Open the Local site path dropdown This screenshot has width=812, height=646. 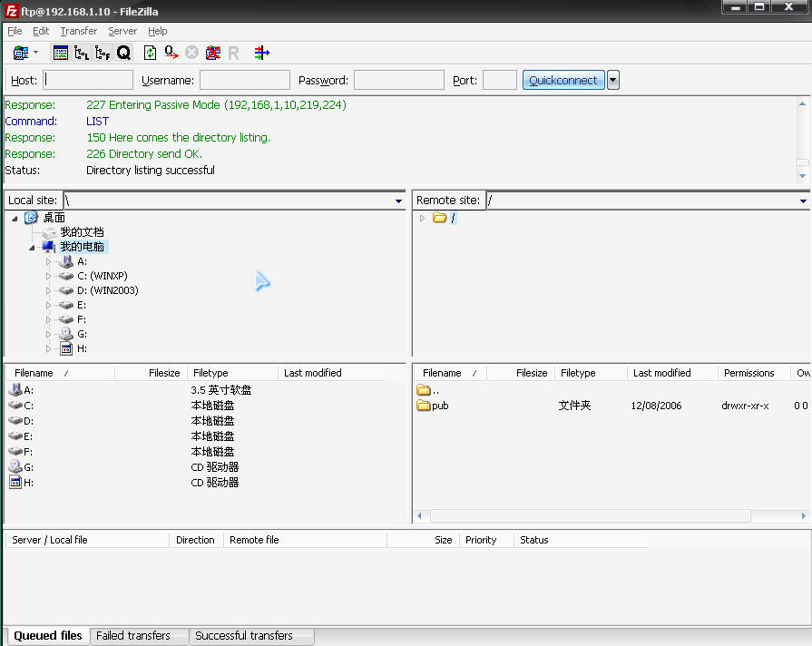(x=398, y=201)
